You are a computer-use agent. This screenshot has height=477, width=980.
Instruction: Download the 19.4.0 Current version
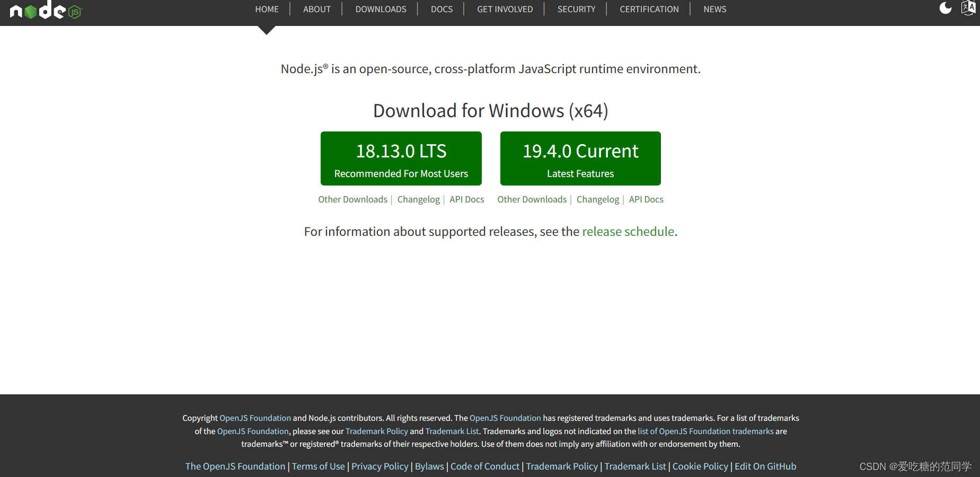coord(580,158)
